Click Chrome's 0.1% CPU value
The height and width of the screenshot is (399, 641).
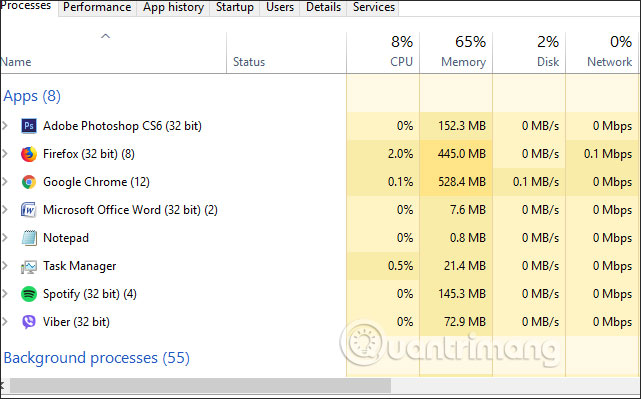point(400,182)
